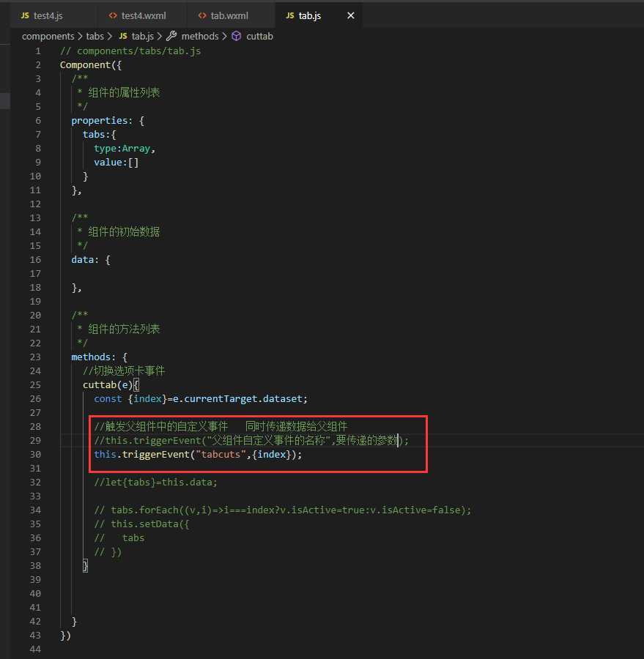Click the 'Component({' text on line 2

tap(90, 65)
